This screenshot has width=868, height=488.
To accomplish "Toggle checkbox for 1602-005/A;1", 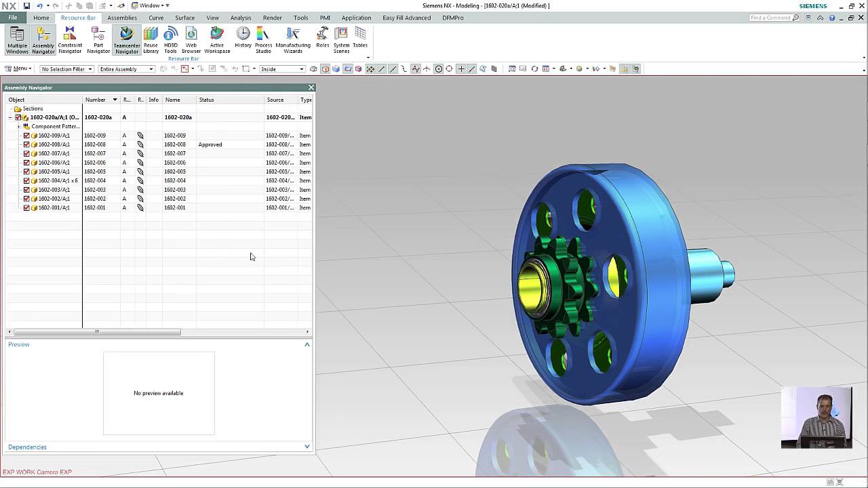I will [x=26, y=171].
